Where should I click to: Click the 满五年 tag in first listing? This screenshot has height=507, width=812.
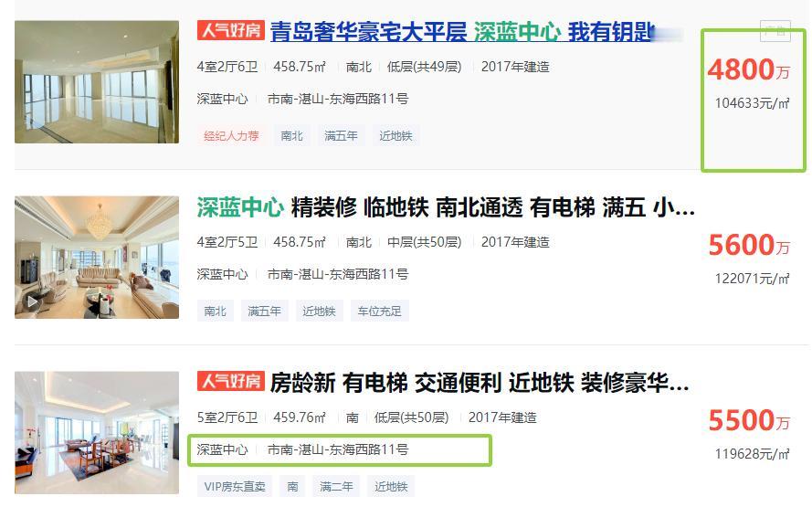pyautogui.click(x=341, y=136)
